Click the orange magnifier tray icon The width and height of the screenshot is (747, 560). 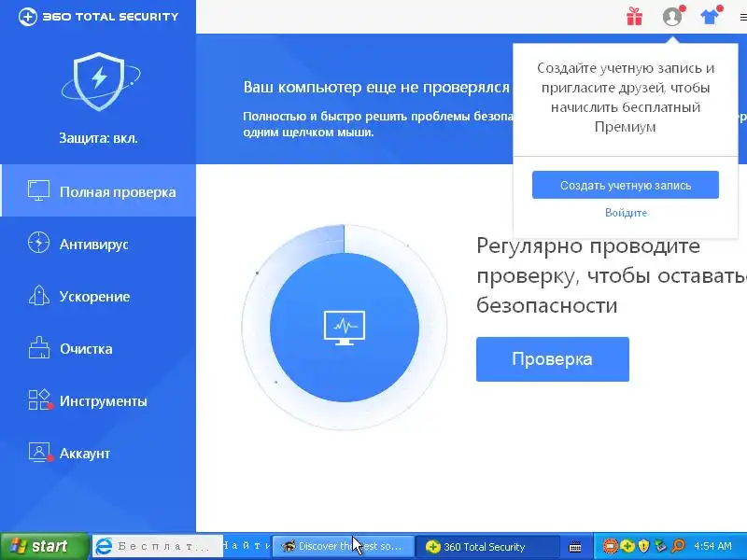point(678,546)
